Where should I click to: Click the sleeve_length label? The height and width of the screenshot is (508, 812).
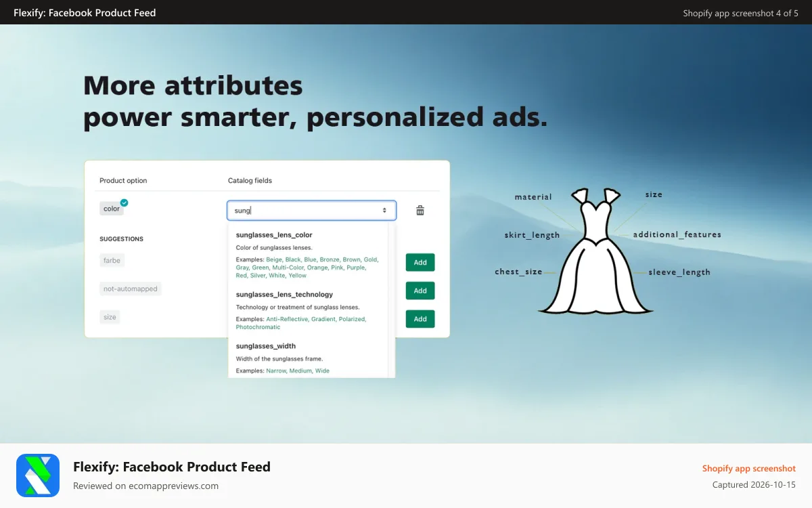(x=679, y=272)
